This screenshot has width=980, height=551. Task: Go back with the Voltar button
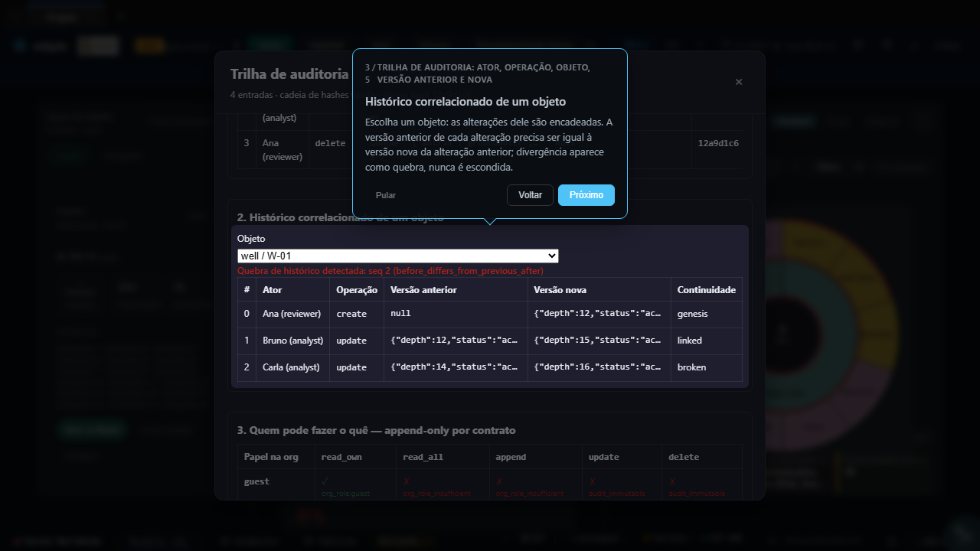coord(530,195)
